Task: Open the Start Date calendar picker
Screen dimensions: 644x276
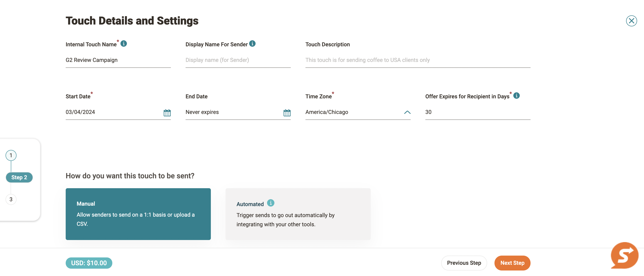Action: point(167,113)
